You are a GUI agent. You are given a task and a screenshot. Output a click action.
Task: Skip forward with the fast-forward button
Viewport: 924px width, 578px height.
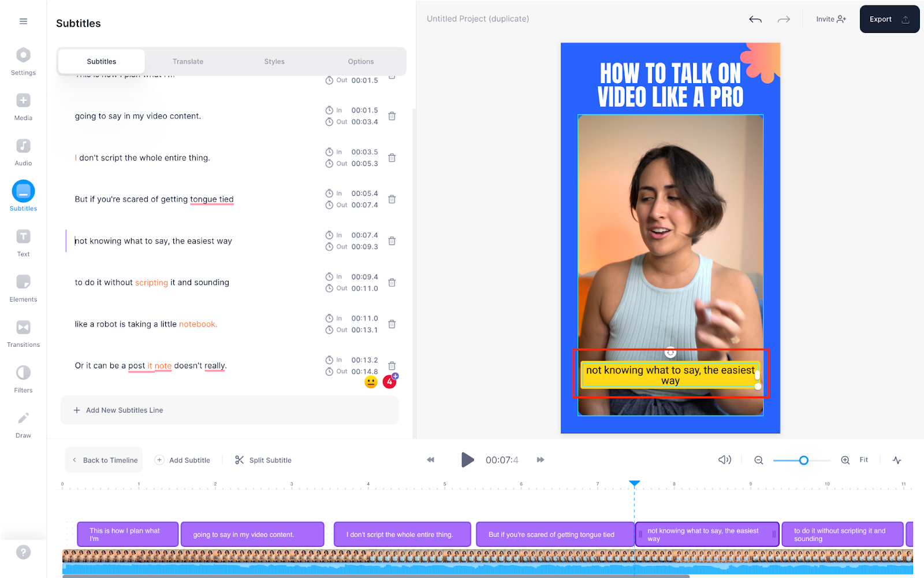click(x=541, y=460)
